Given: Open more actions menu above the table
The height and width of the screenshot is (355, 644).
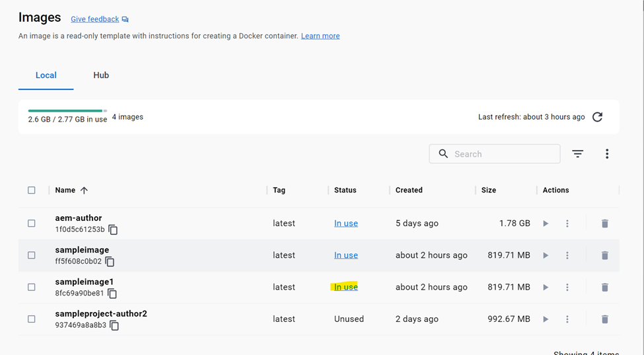Looking at the screenshot, I should (x=607, y=154).
